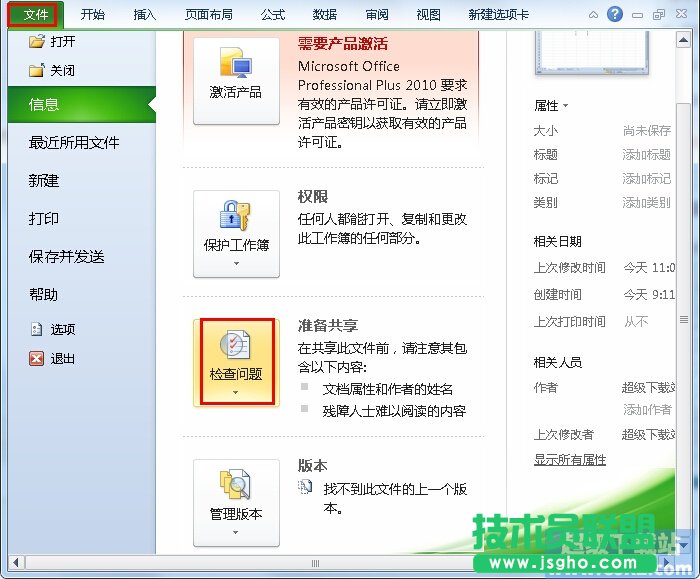Click the 版本 section heading

(x=312, y=466)
